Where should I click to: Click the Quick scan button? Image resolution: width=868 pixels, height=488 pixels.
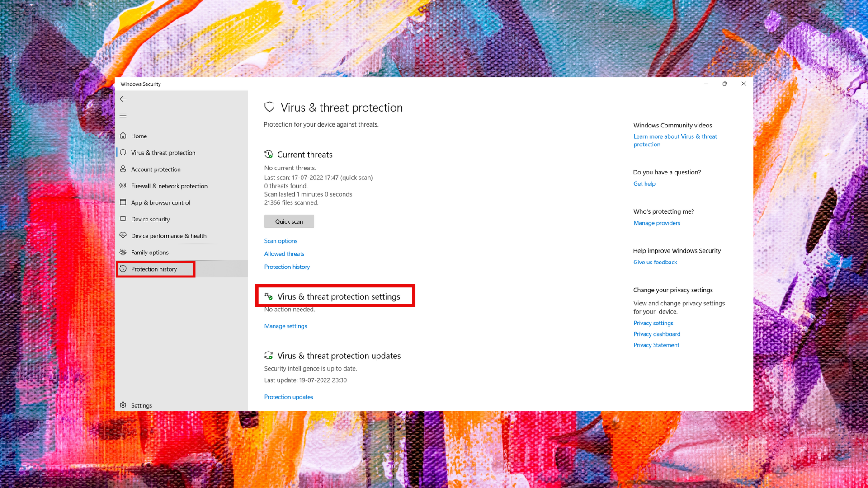289,221
